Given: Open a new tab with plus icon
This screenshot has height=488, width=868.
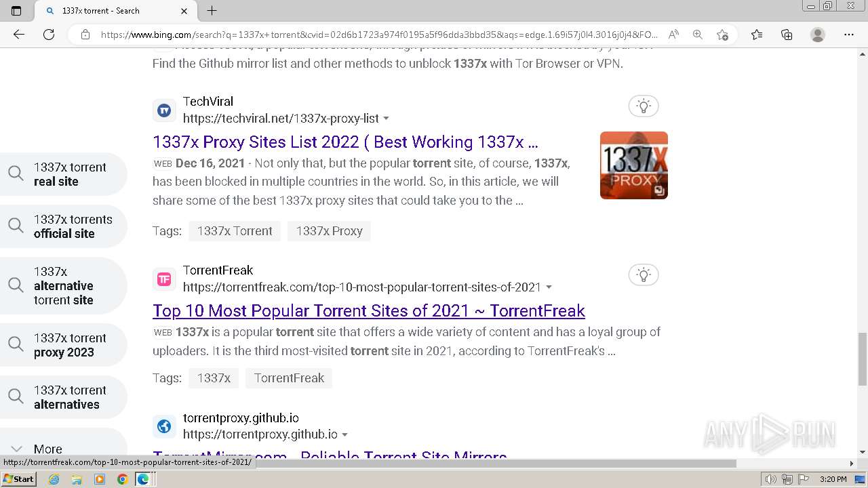Looking at the screenshot, I should pyautogui.click(x=212, y=10).
